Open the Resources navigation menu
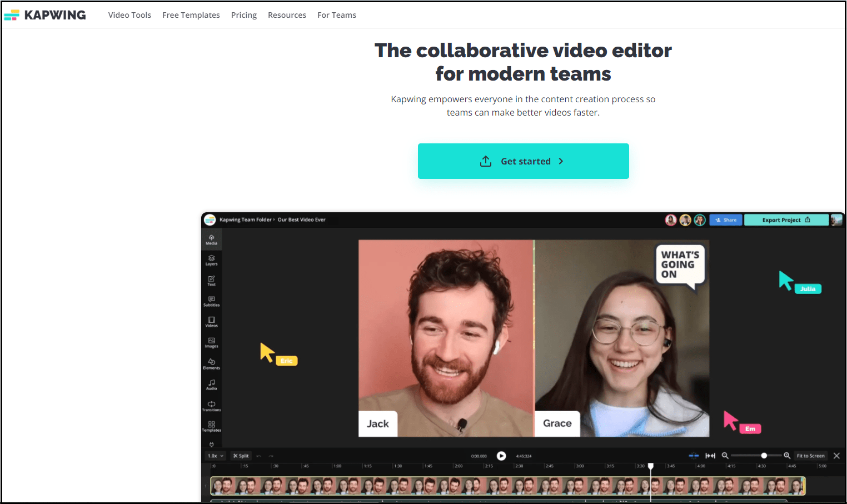847x504 pixels. [287, 15]
